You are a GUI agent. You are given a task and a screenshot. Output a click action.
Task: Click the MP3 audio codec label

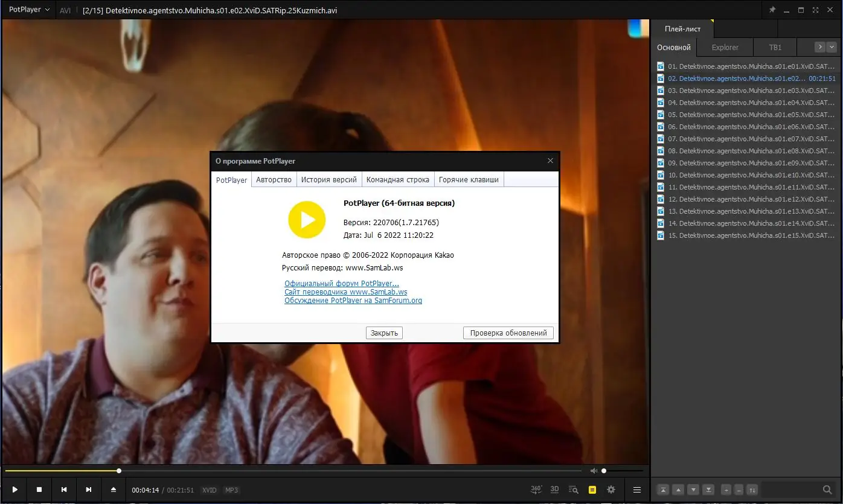[232, 490]
